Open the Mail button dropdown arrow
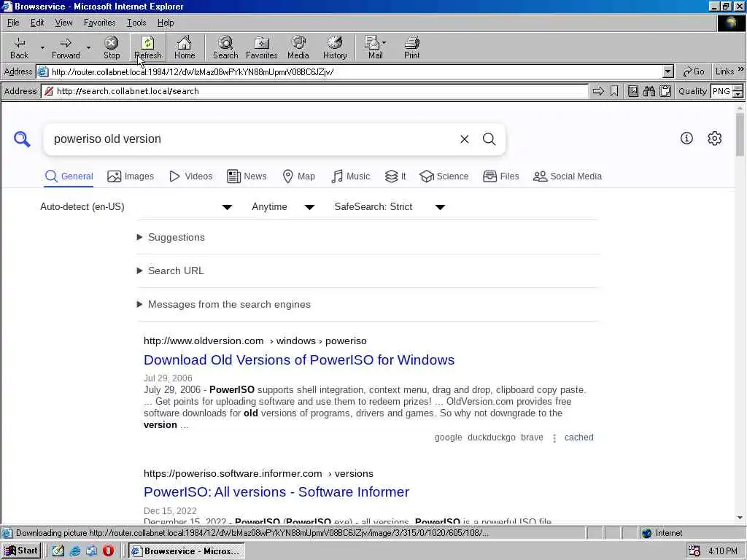The width and height of the screenshot is (747, 560). pyautogui.click(x=384, y=43)
